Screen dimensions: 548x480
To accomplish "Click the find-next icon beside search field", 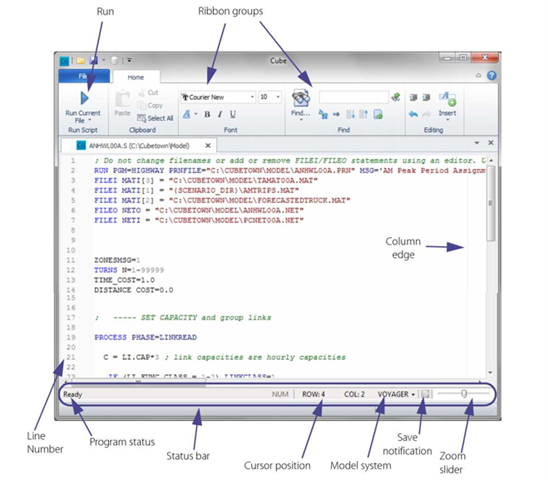I will click(396, 97).
